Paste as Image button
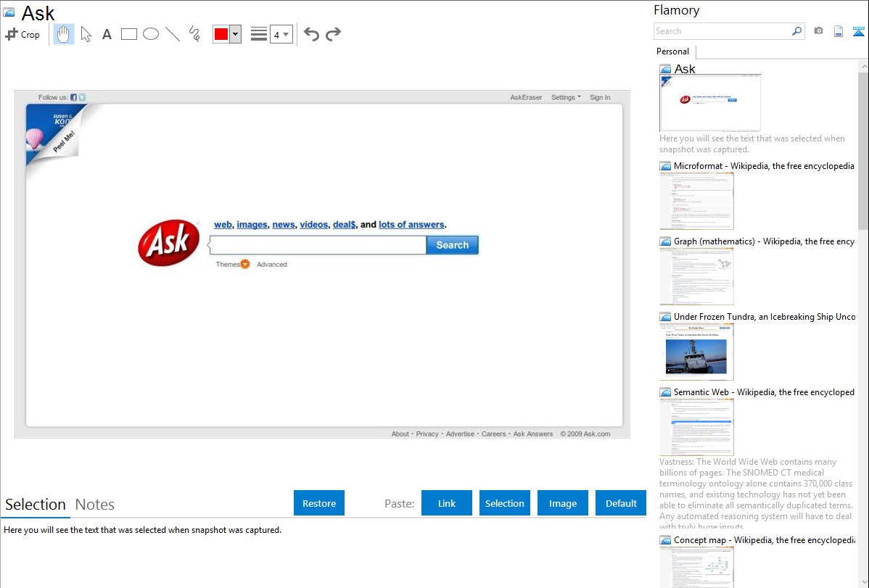The height and width of the screenshot is (588, 869). 562,503
